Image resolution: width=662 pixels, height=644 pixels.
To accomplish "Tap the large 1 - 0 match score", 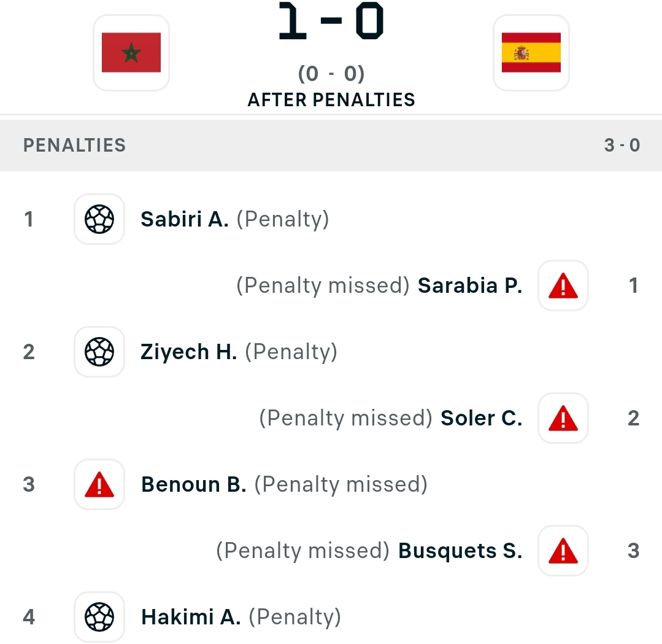I will pos(331,21).
